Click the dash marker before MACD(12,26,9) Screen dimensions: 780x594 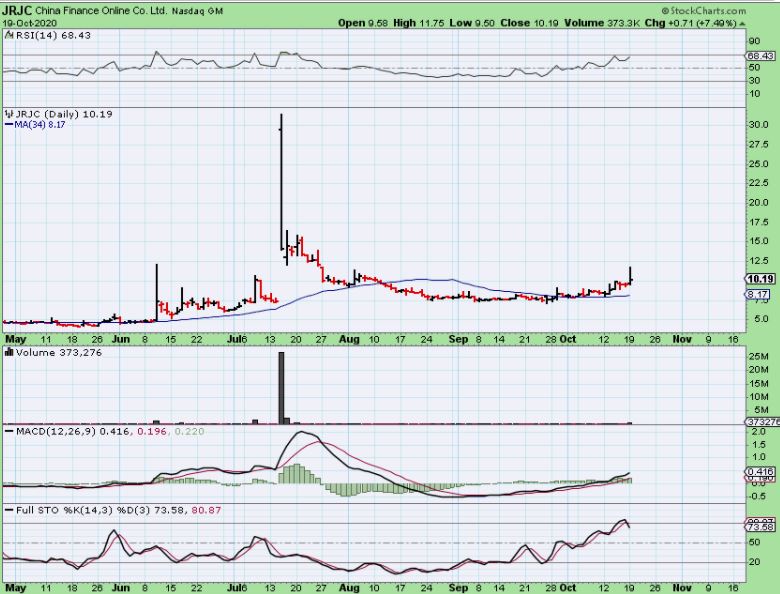(8, 431)
